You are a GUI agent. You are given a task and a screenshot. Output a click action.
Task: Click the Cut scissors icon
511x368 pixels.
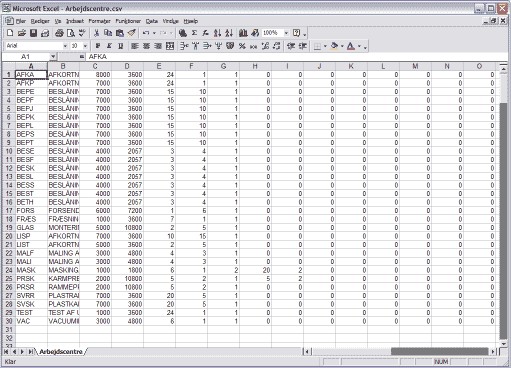96,33
